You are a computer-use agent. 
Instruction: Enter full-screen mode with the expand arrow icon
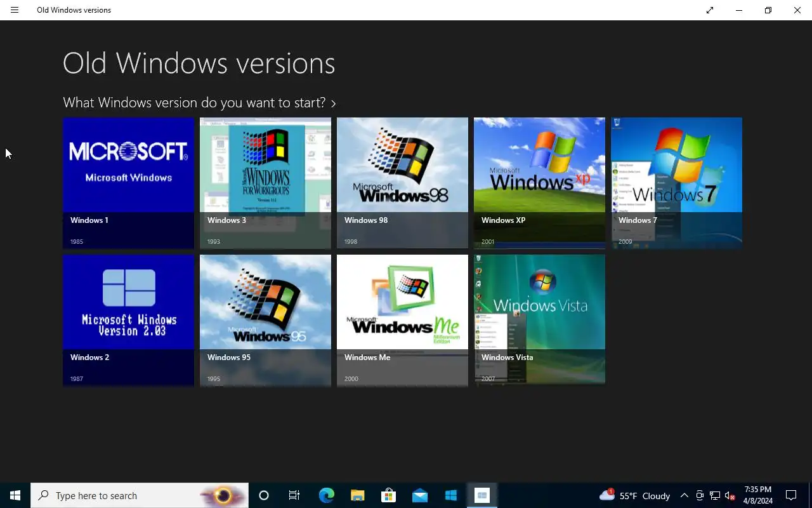pos(710,10)
